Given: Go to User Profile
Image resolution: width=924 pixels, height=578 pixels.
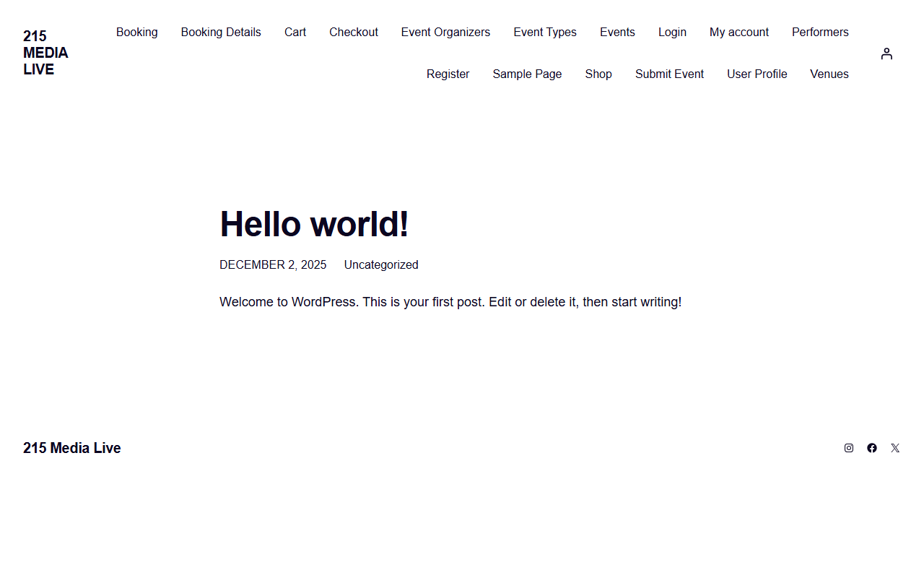Looking at the screenshot, I should pyautogui.click(x=757, y=74).
